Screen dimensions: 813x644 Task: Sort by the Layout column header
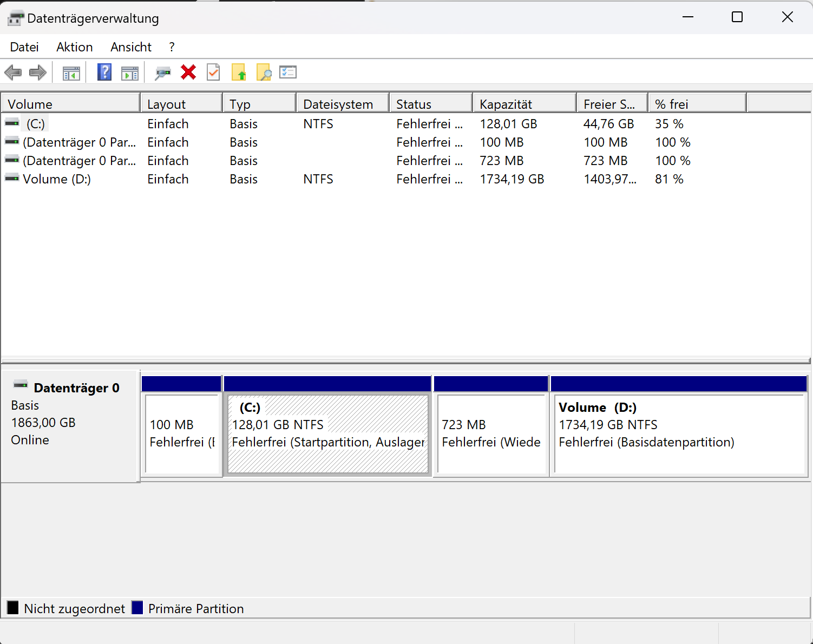pos(181,104)
